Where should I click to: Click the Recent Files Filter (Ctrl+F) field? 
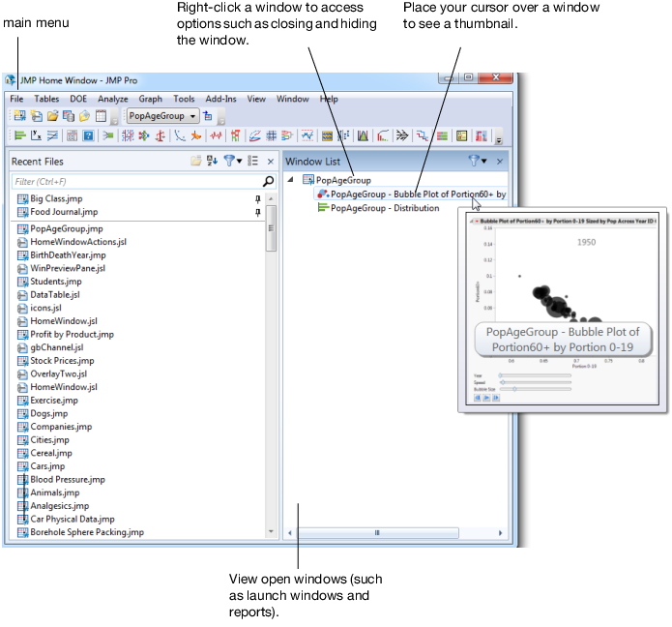[x=137, y=181]
